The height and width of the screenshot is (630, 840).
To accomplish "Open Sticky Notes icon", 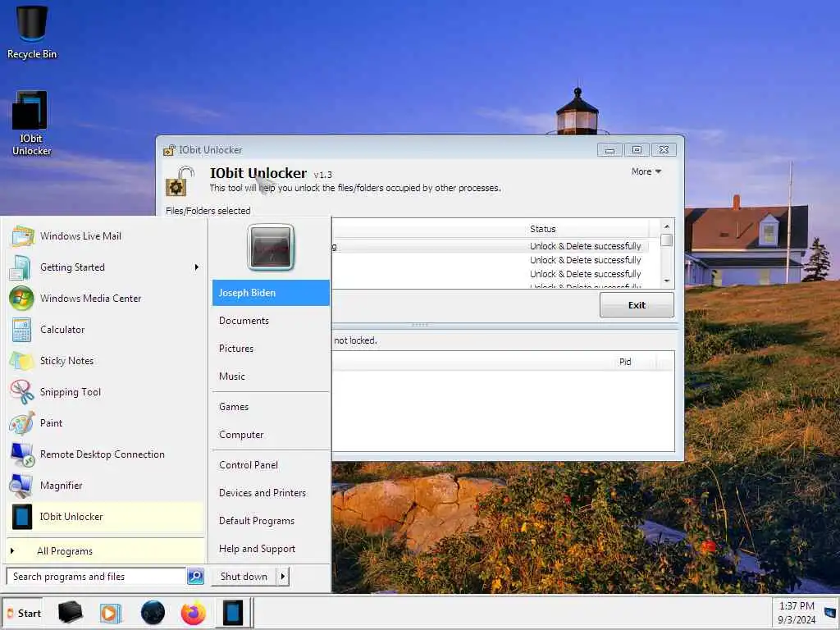I will 21,361.
